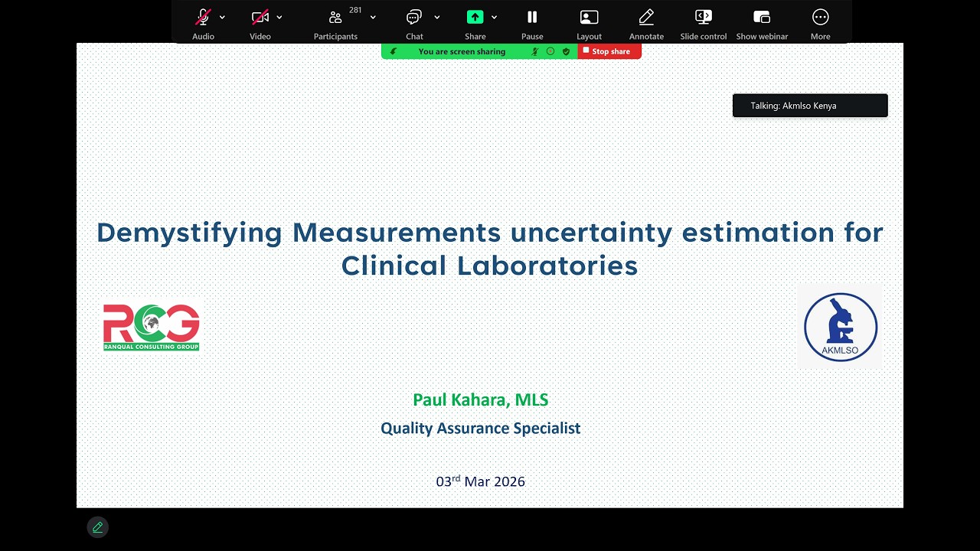This screenshot has width=980, height=551.
Task: Click the muted mic indicator in sharing bar
Action: pos(536,51)
